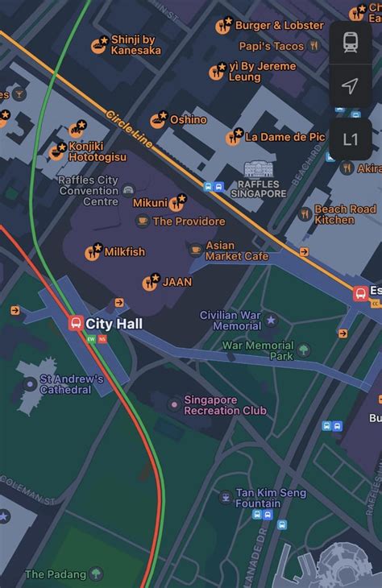Open the L1 floor level selector
The image size is (382, 588).
pyautogui.click(x=351, y=139)
